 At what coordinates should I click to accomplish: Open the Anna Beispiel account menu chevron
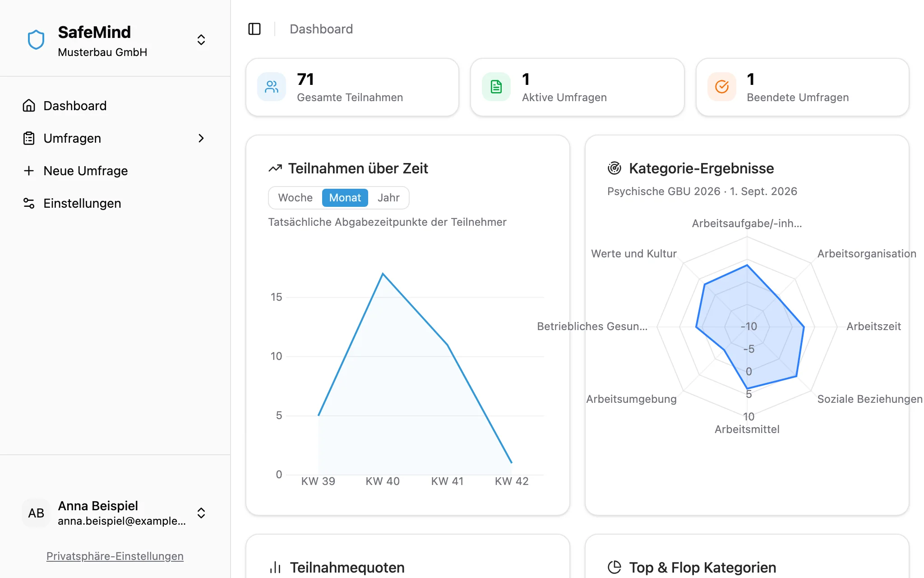[201, 513]
